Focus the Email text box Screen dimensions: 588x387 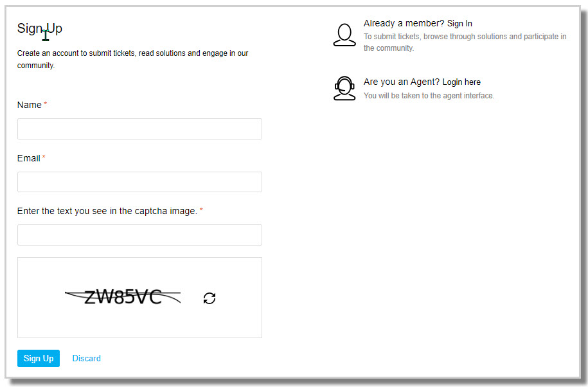(139, 182)
